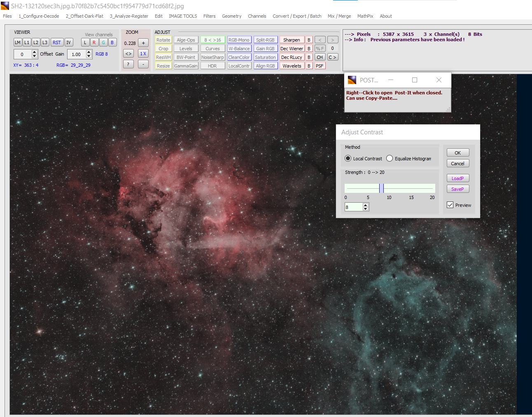This screenshot has width=532, height=417.
Task: Set zoom to 1X
Action: coord(143,54)
